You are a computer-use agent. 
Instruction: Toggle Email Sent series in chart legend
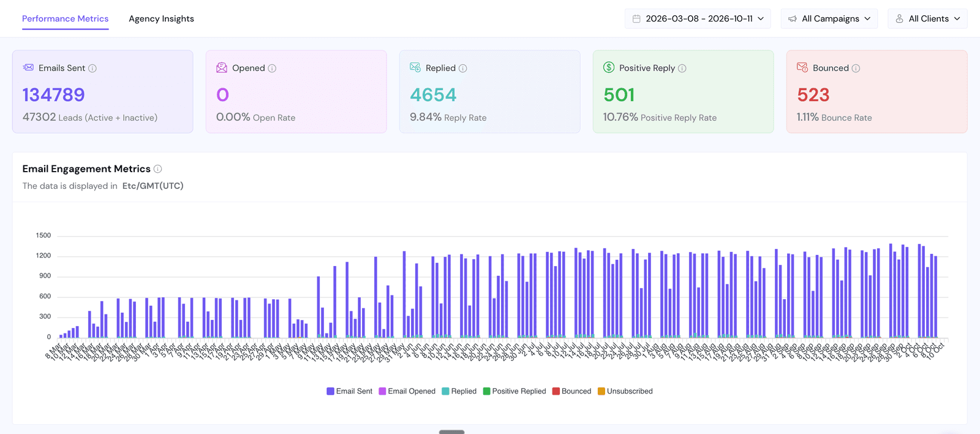[x=350, y=391]
